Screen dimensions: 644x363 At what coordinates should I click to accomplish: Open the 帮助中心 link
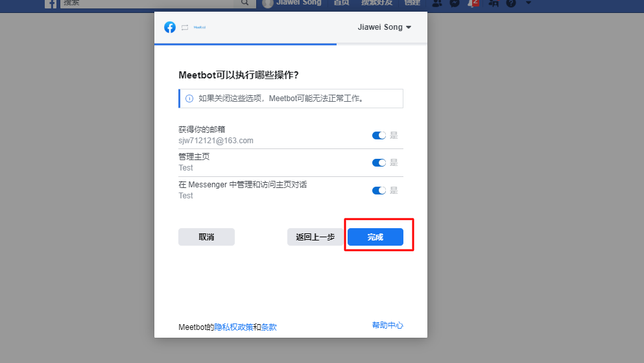pos(388,325)
